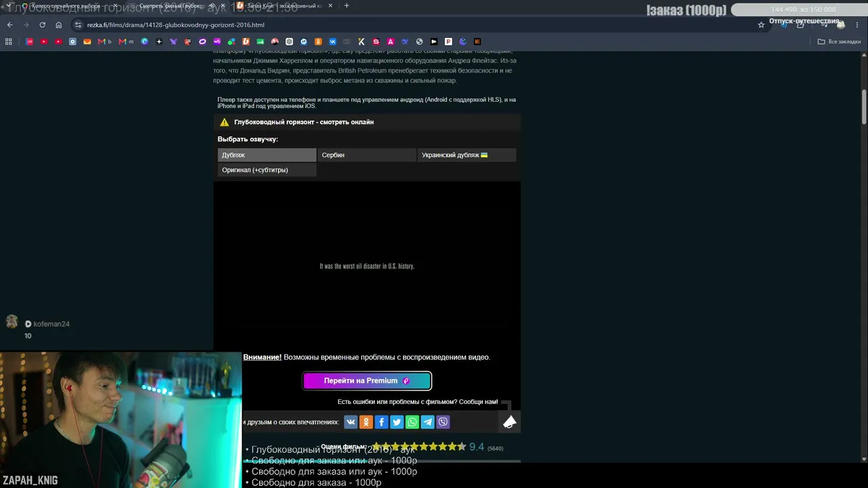The width and height of the screenshot is (868, 488).
Task: Select the 'Дубляж' voiceover
Action: (267, 155)
